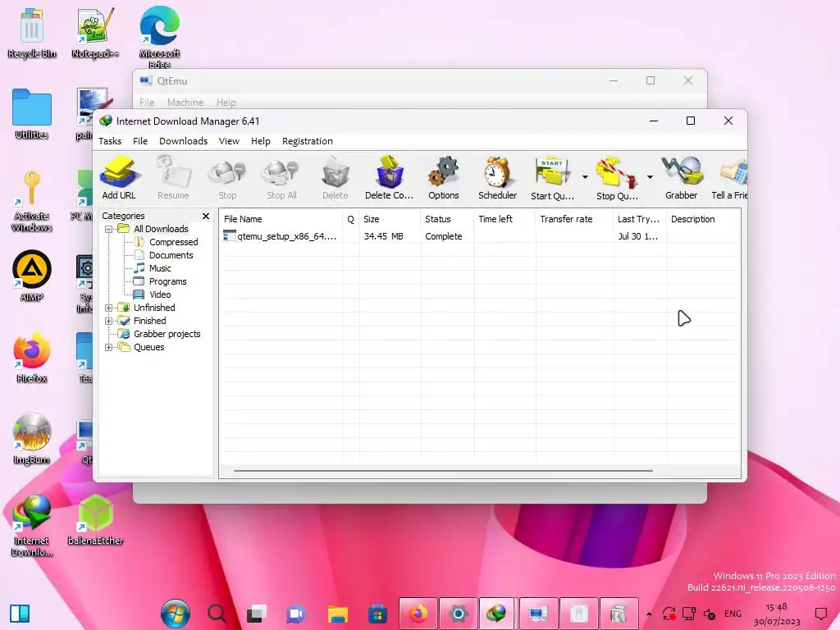Close the Categories panel
The image size is (840, 630).
[x=206, y=216]
